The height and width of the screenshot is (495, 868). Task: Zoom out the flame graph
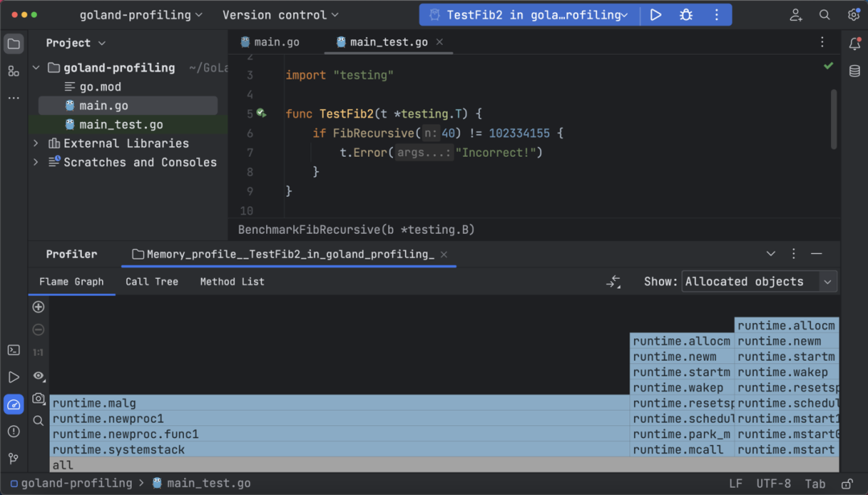(x=39, y=329)
